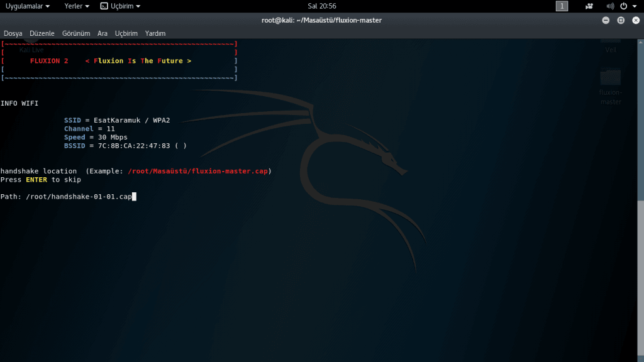Click the FLUXION 2 banner title
The image size is (644, 362).
49,61
